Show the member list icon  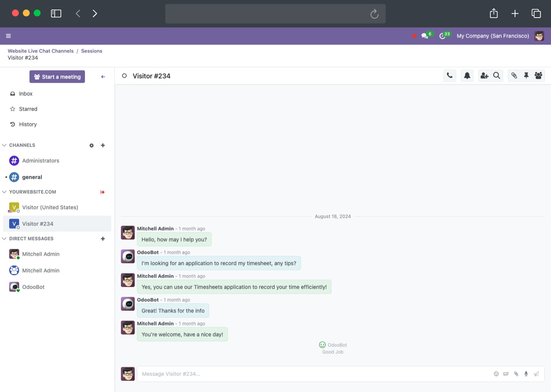tap(538, 76)
